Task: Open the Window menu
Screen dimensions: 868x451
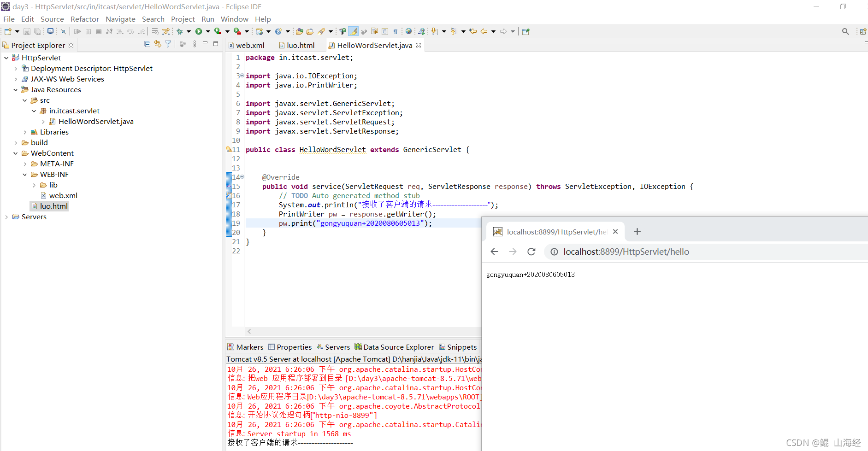Action: 234,19
